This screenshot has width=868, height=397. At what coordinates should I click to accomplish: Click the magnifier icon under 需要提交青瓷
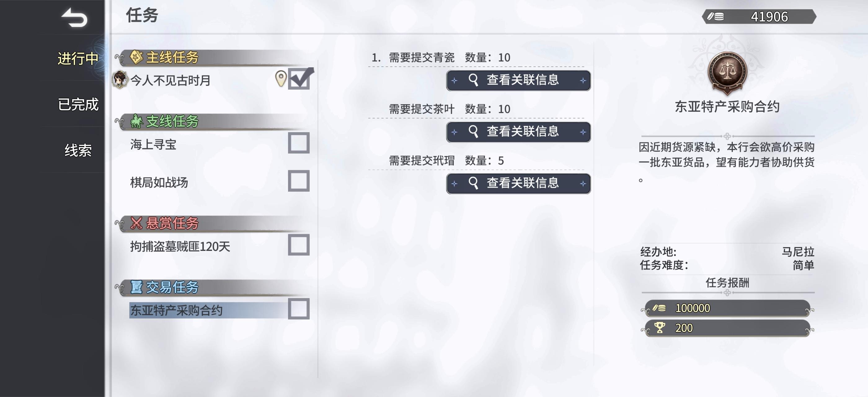tap(473, 80)
